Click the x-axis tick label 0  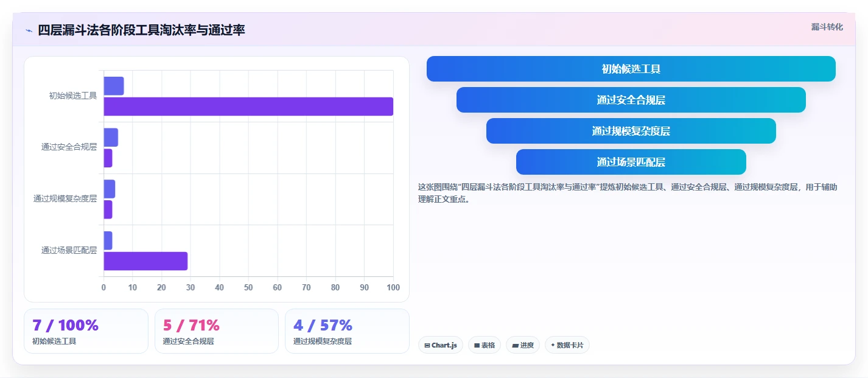(x=103, y=287)
